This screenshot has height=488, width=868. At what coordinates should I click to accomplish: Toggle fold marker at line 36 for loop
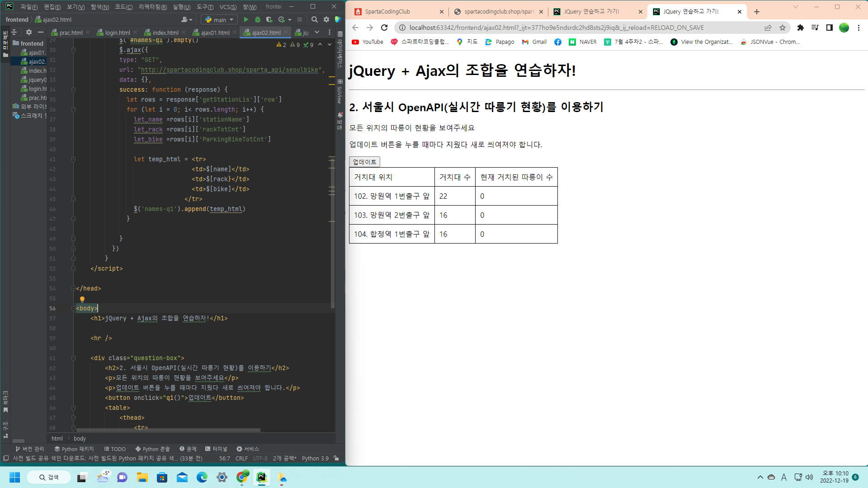[73, 109]
